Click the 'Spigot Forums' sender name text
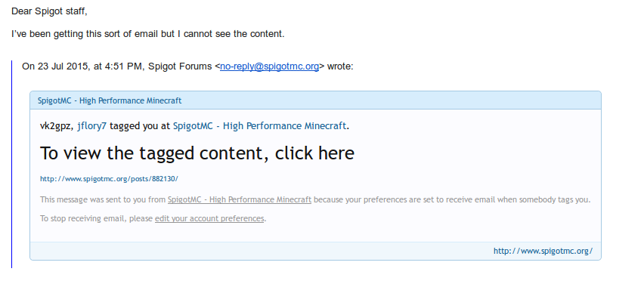 (x=180, y=66)
